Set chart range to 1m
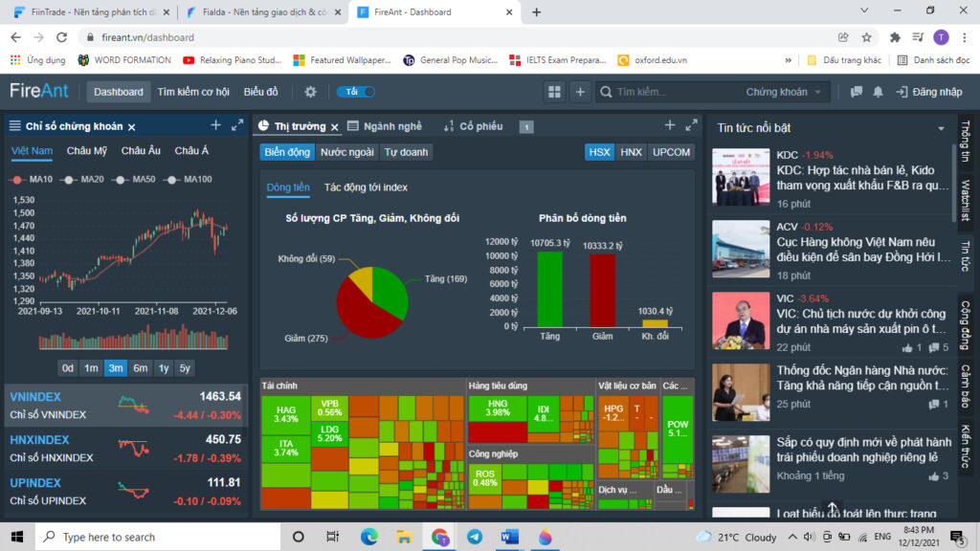The width and height of the screenshot is (980, 551). tap(91, 368)
